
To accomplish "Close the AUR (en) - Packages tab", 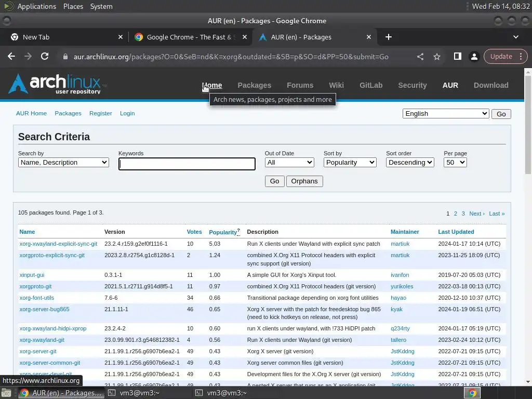I will (x=369, y=37).
